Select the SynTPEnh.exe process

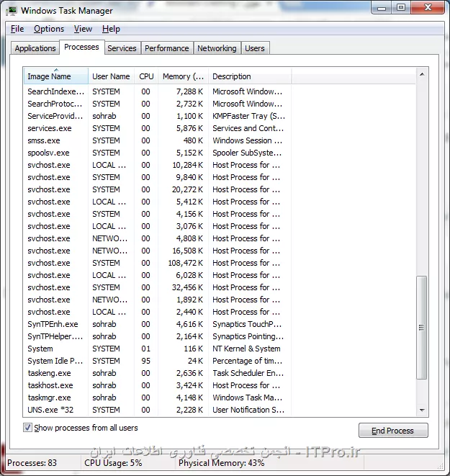[x=158, y=324]
